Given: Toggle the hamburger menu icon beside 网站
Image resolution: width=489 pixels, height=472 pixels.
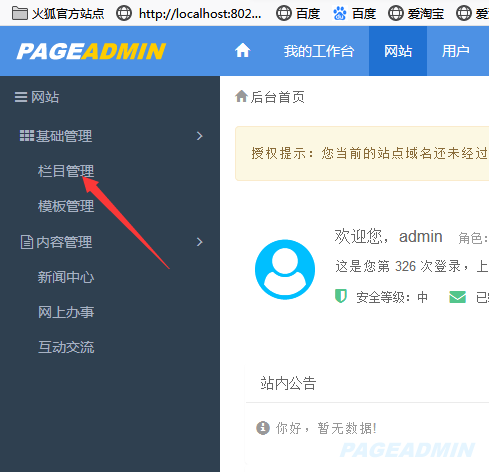Looking at the screenshot, I should pyautogui.click(x=21, y=97).
